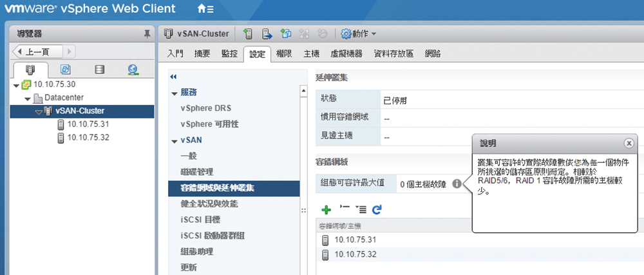644x275 pixels.
Task: Open the 主機 tab
Action: (311, 53)
